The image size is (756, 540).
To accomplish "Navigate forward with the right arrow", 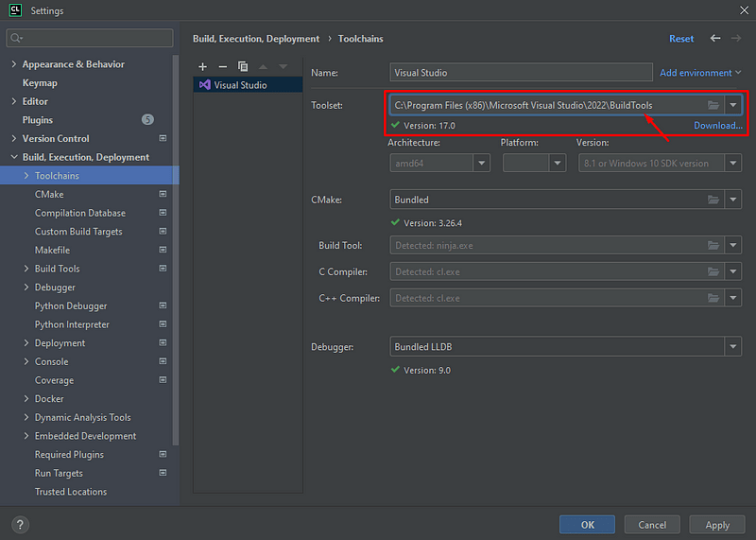I will (736, 38).
